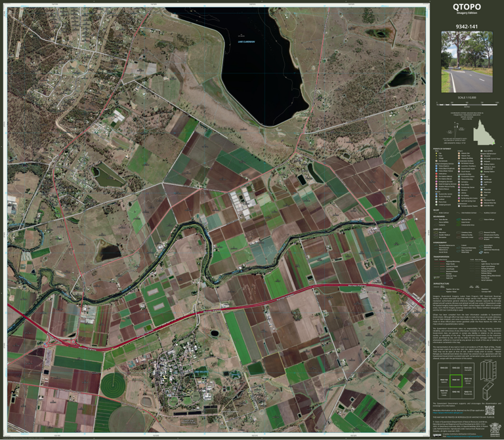The image size is (504, 440).
Task: Click the Cemetery legend icon
Action: coord(459,182)
